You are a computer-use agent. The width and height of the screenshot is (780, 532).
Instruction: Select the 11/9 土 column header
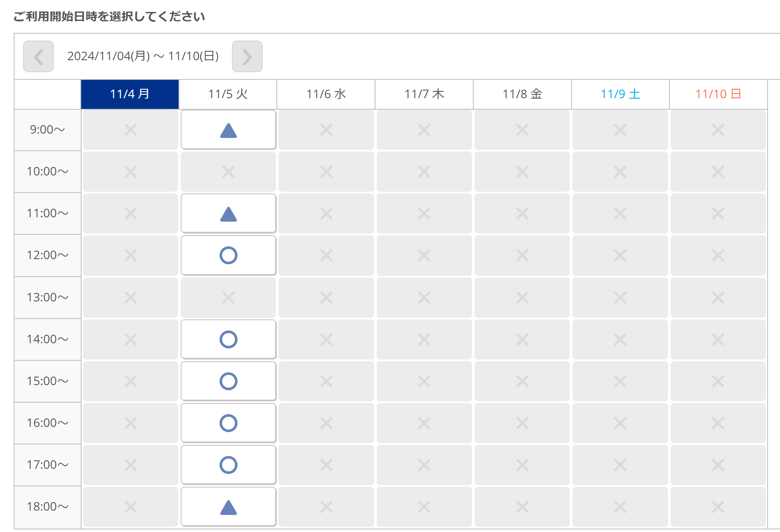[x=620, y=94]
